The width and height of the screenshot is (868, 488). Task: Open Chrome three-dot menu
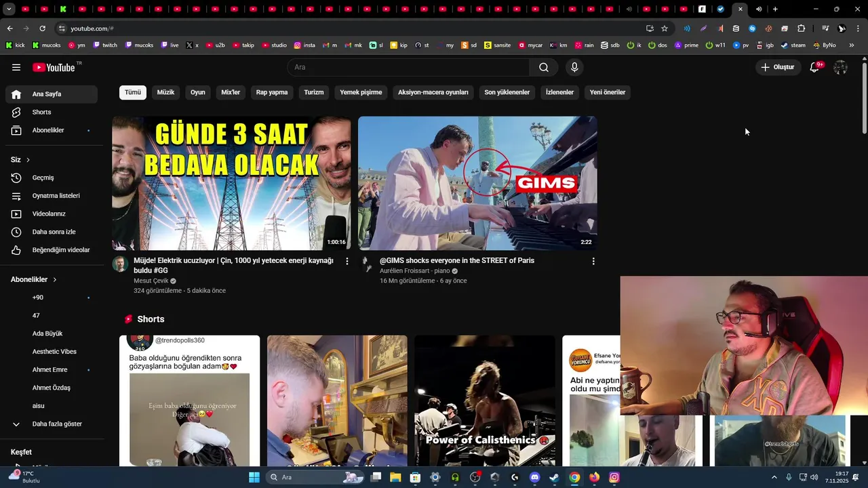pos(858,28)
